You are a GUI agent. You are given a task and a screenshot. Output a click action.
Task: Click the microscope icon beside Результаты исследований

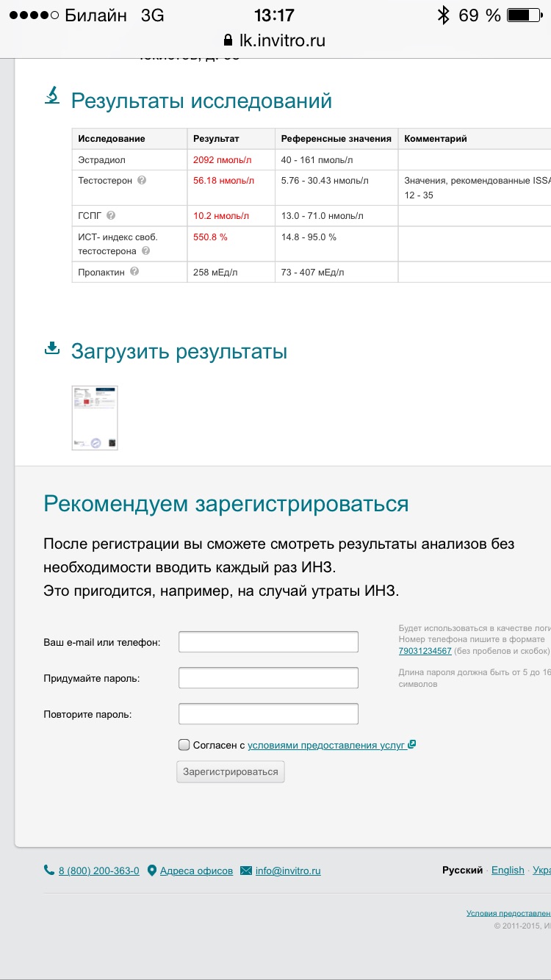(52, 96)
